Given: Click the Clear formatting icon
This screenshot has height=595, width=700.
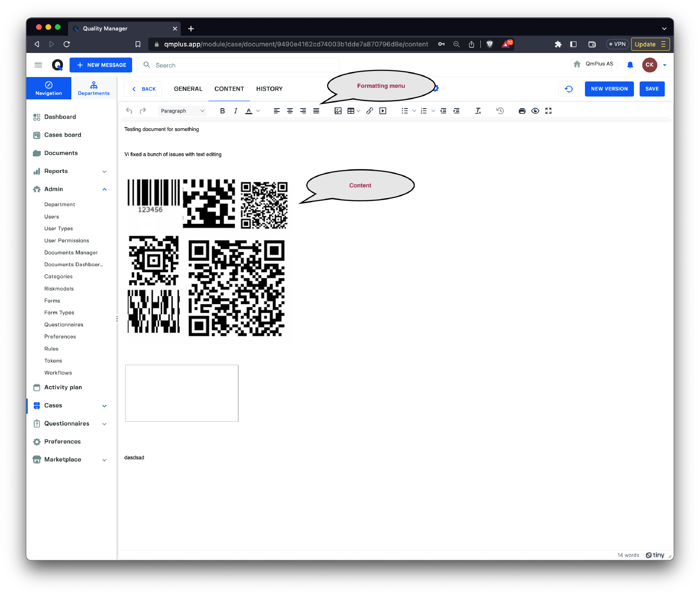Looking at the screenshot, I should (x=478, y=111).
